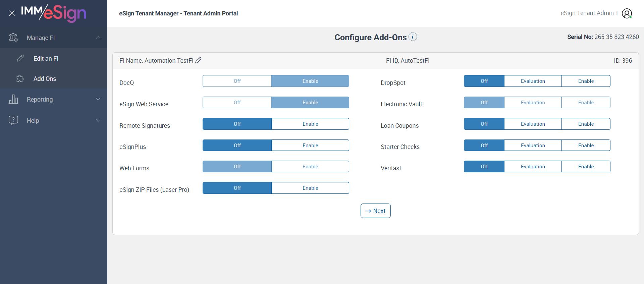Screen dimensions: 644x284
Task: Click the Manage FI bank icon
Action: pyautogui.click(x=13, y=38)
